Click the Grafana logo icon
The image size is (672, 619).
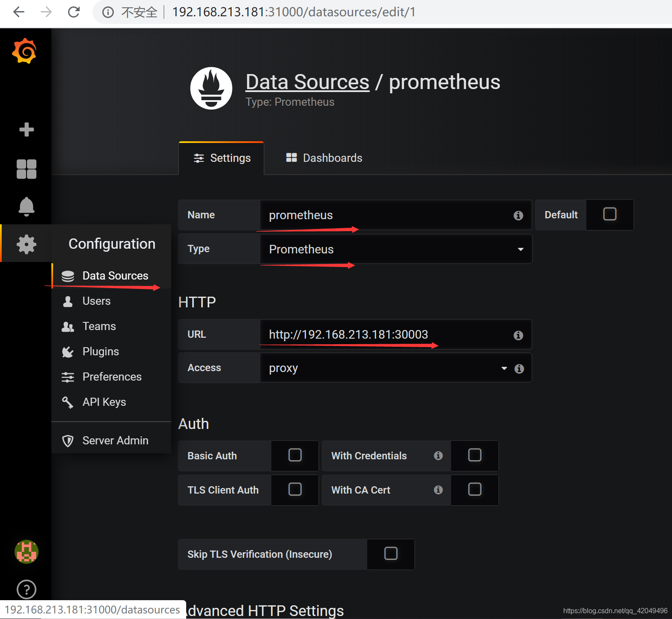24,51
